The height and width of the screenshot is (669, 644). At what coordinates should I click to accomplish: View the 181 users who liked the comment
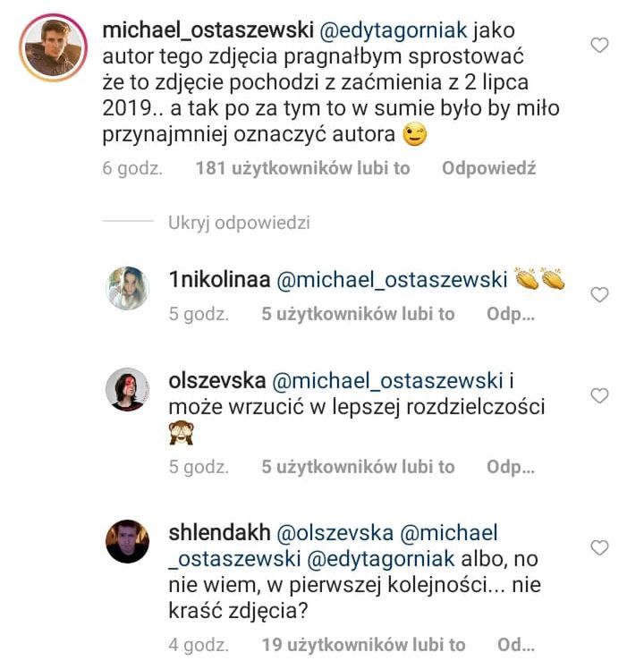click(302, 168)
